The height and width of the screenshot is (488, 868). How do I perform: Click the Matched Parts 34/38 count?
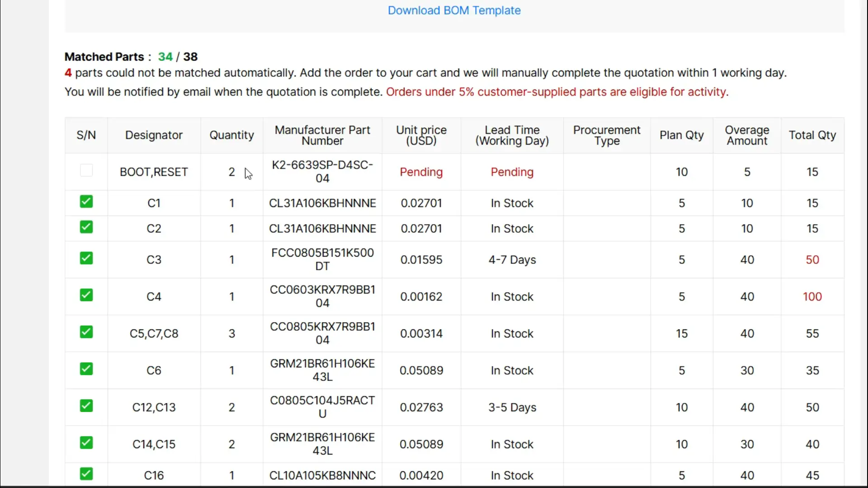(178, 56)
